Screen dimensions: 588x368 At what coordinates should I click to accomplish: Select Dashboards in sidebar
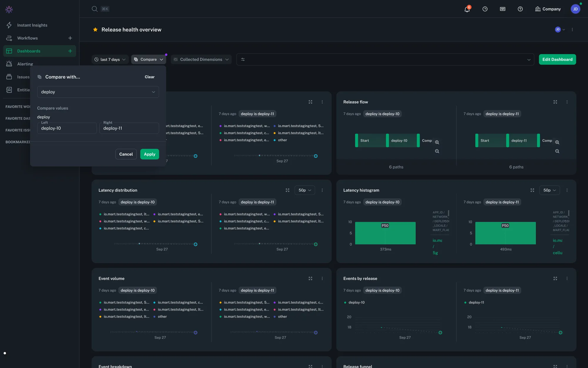(29, 51)
